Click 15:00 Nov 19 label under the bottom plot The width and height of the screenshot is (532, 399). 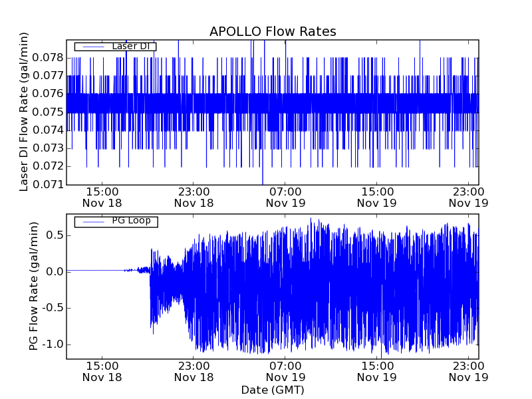377,371
